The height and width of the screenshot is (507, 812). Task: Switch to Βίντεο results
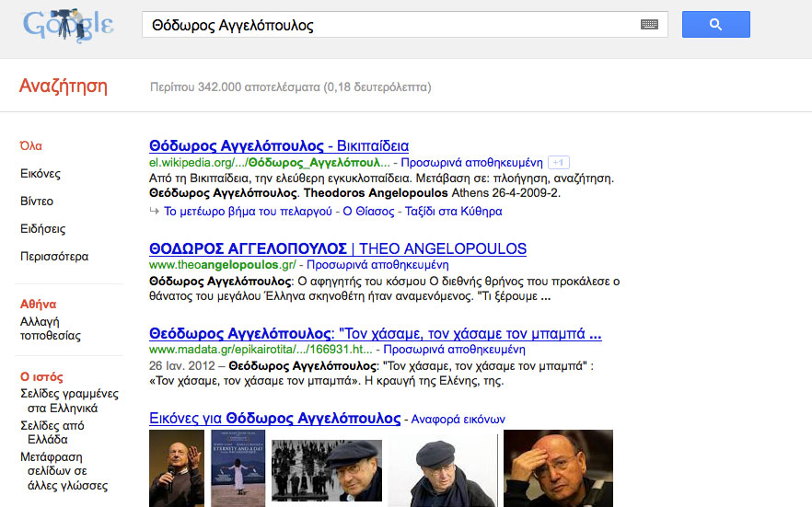[x=37, y=202]
